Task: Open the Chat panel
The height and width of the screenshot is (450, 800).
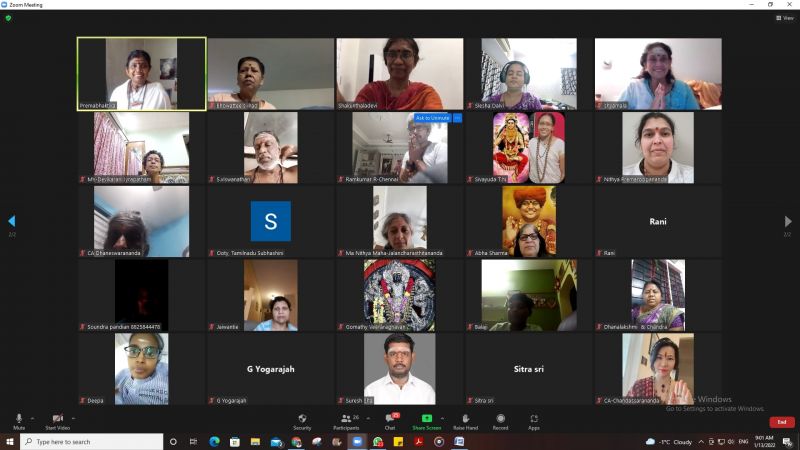Action: click(390, 419)
